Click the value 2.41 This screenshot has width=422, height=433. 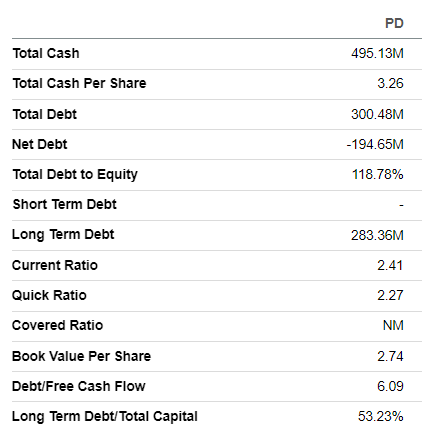390,265
